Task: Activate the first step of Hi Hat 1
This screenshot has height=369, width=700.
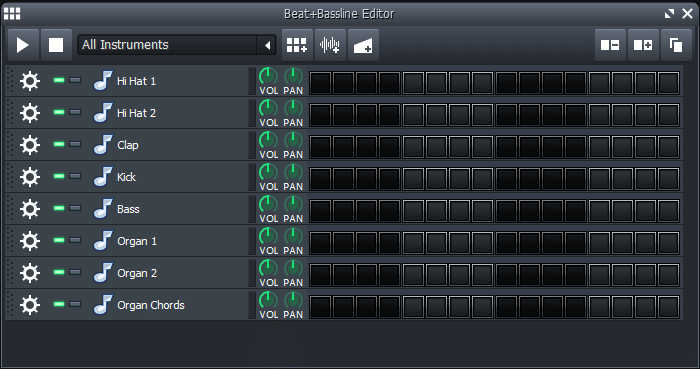Action: pos(321,83)
